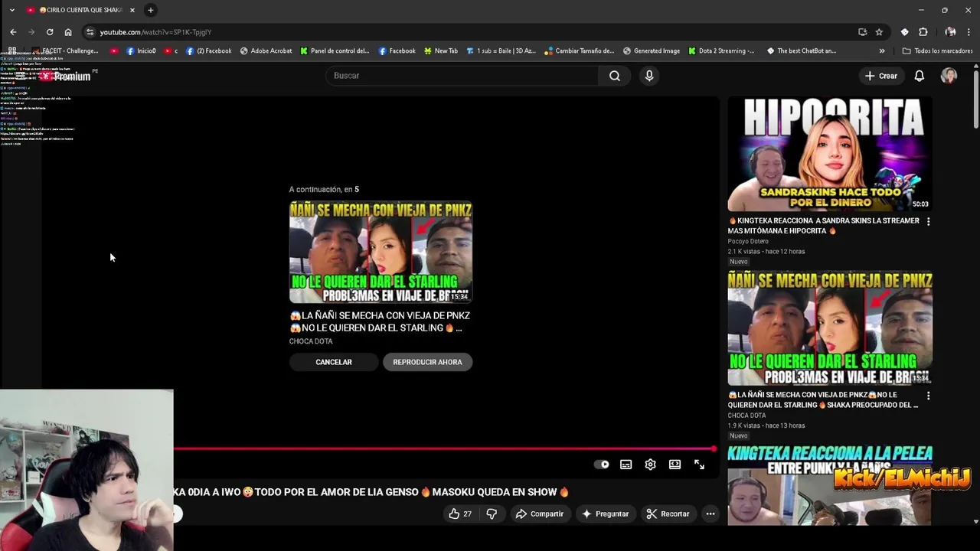Click the browser address bar URL
The width and height of the screenshot is (980, 551).
155,32
